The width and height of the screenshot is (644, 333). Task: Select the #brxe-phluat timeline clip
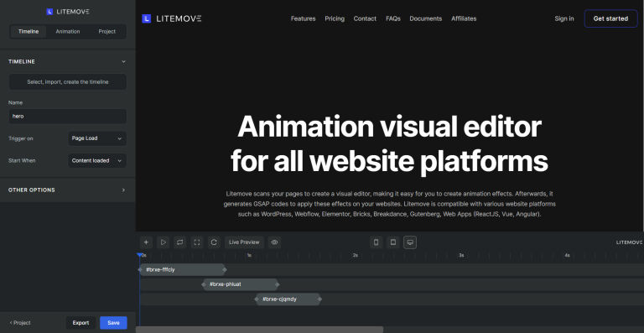(241, 284)
